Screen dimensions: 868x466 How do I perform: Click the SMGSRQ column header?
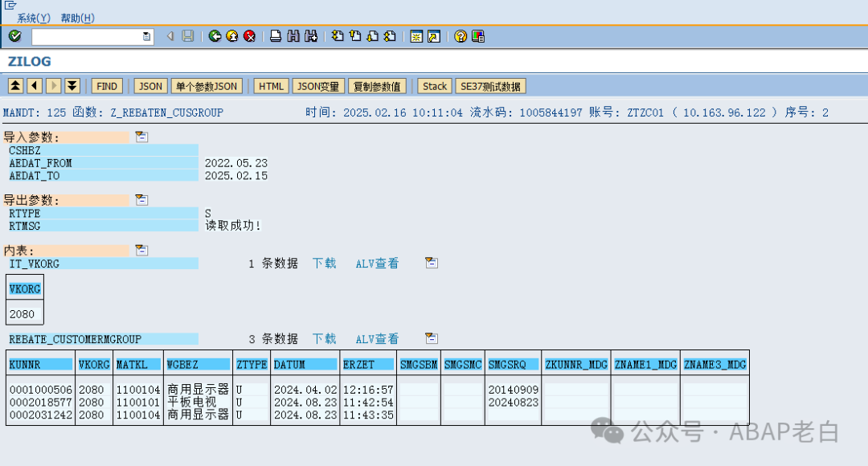pos(513,364)
